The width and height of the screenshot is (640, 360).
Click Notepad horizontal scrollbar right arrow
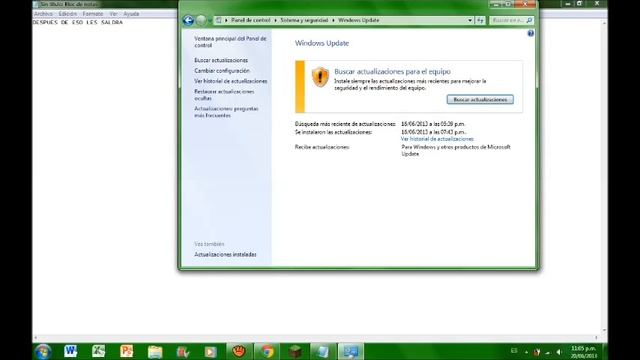point(597,338)
